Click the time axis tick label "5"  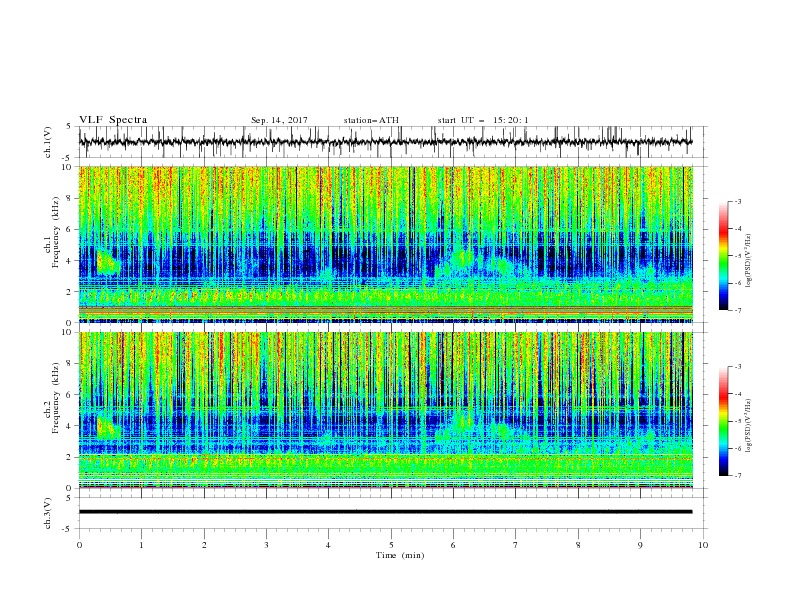(391, 545)
